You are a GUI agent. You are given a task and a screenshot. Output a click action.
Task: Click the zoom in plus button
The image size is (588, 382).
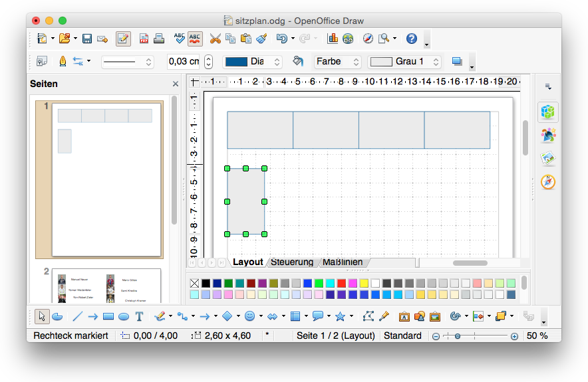pos(515,336)
